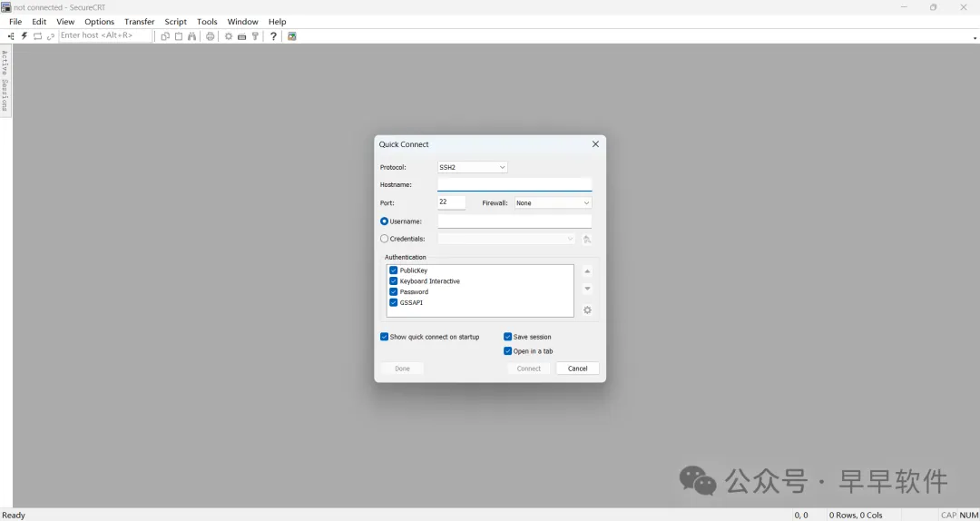This screenshot has height=521, width=980.
Task: Click the Reconnect chain link icon
Action: click(x=51, y=36)
